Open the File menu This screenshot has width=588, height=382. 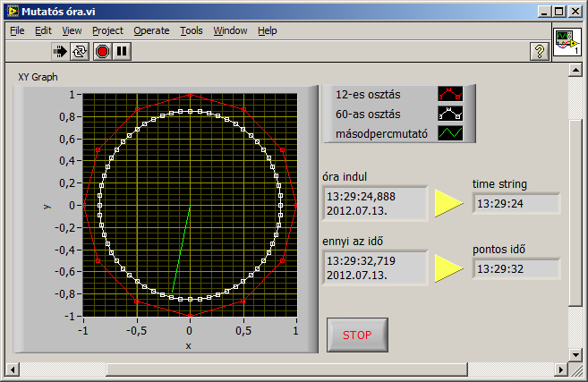17,30
